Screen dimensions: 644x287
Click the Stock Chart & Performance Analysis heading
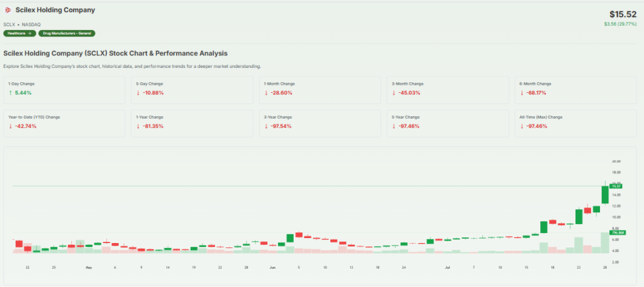click(x=116, y=53)
